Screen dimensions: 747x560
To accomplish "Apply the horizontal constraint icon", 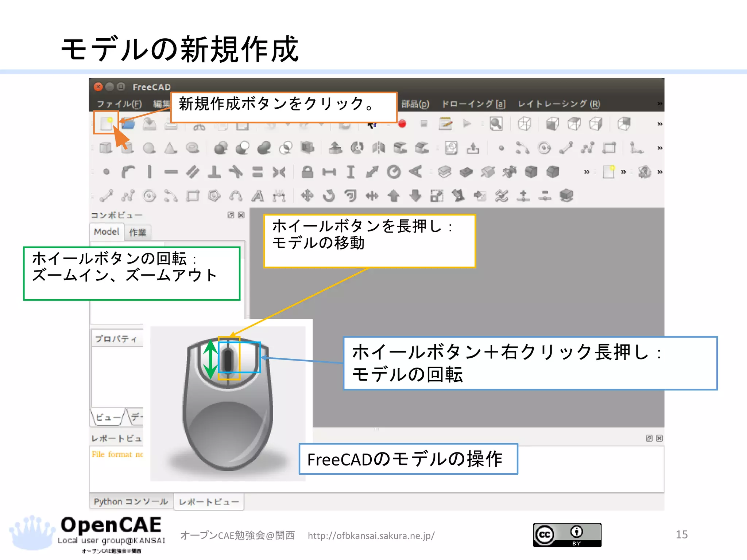I will pos(171,172).
